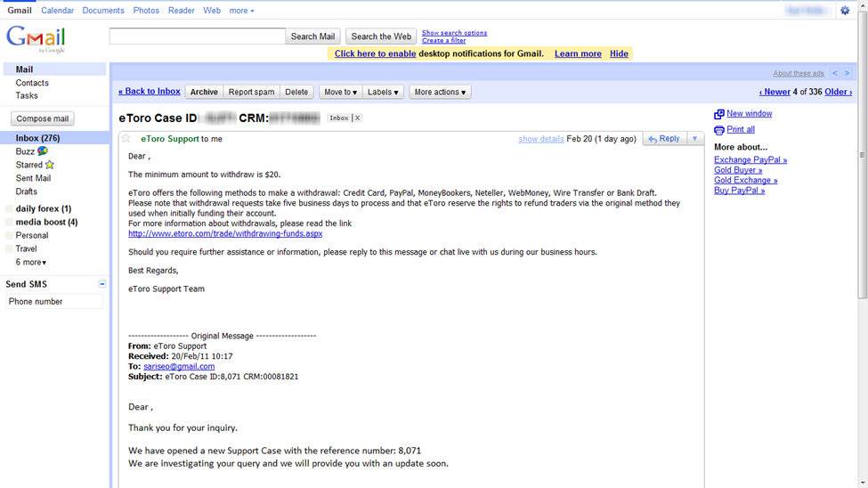Open the More actions dropdown
This screenshot has height=488, width=868.
(440, 92)
